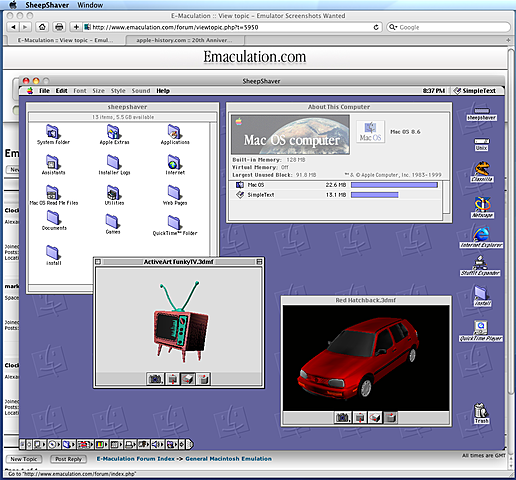Select the distance tool in Red Hatchback viewer
The width and height of the screenshot is (516, 480).
[x=360, y=417]
